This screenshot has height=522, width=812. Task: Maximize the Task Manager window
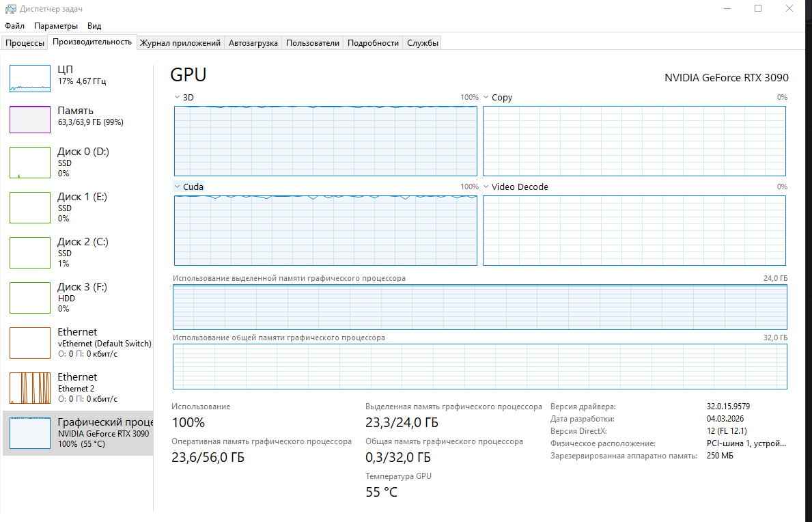758,9
